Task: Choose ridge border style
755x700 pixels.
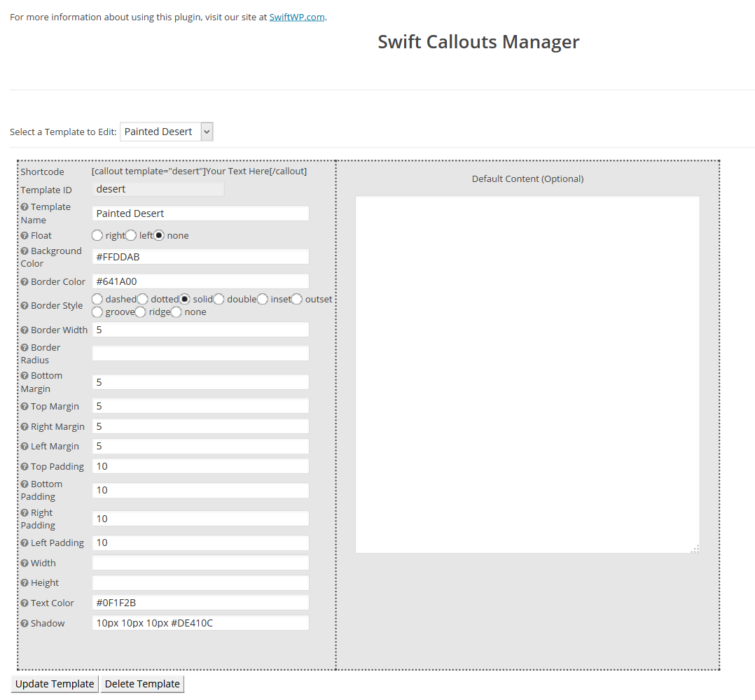Action: point(140,312)
